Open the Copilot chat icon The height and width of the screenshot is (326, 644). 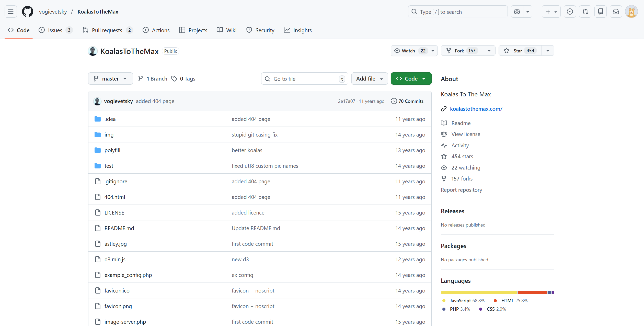click(517, 12)
